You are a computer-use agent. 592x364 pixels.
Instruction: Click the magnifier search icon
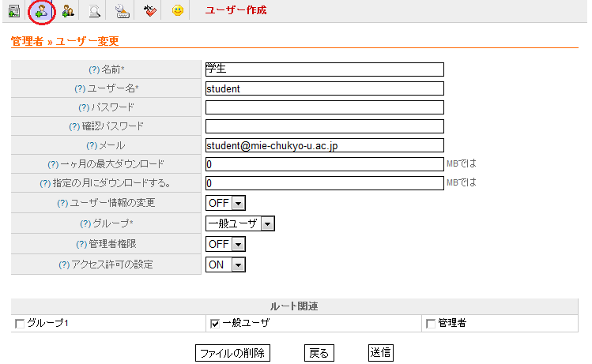[95, 11]
